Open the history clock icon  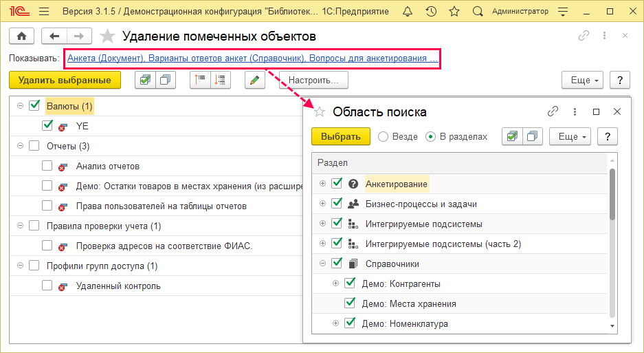tap(431, 12)
